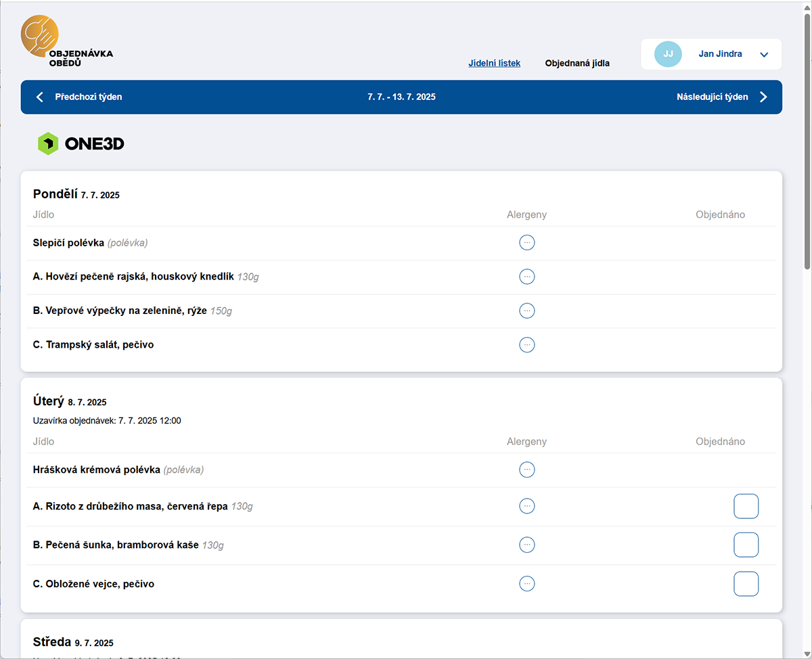812x659 pixels.
Task: Advance to next week using right chevron
Action: [763, 97]
